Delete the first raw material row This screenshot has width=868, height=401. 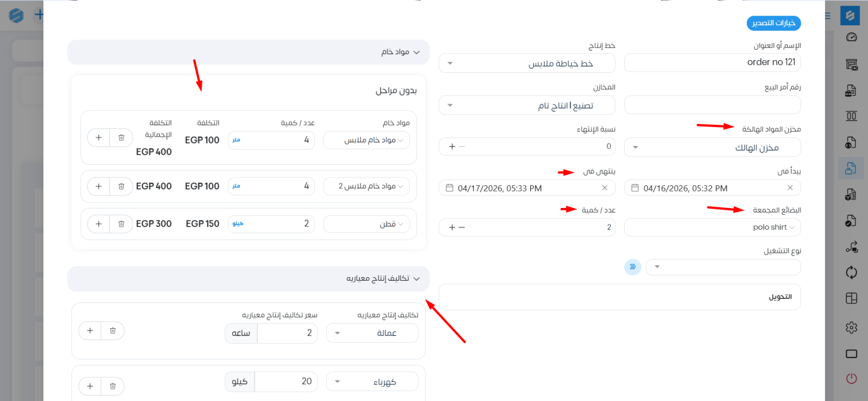pyautogui.click(x=121, y=138)
